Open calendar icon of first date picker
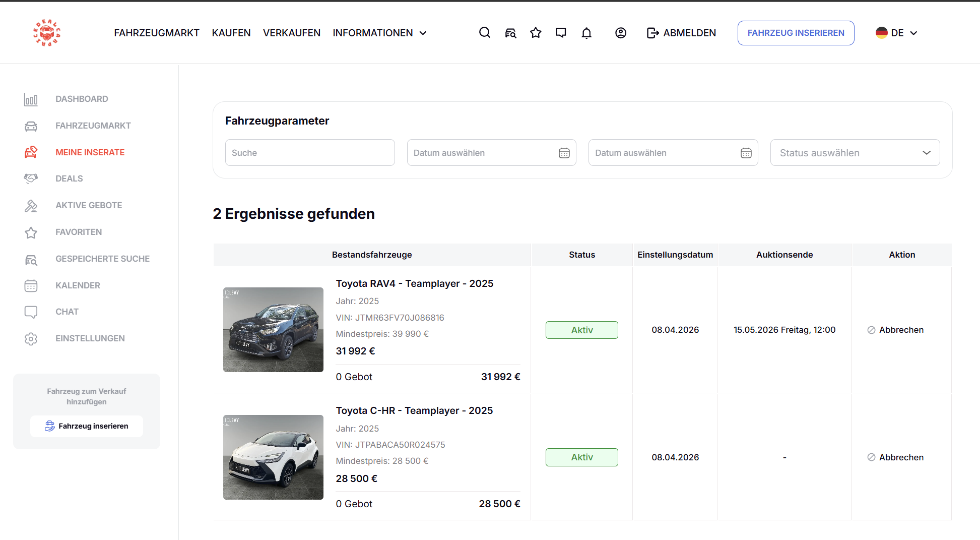980x540 pixels. [564, 153]
